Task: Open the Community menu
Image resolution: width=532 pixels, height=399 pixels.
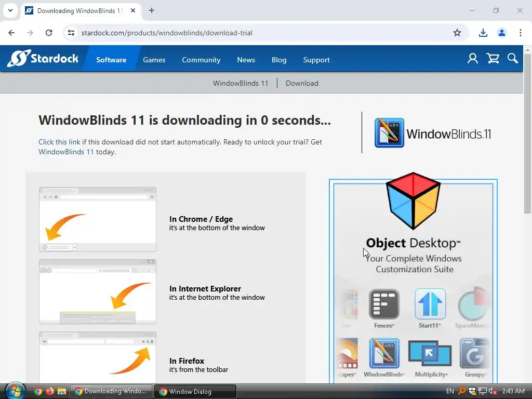Action: [201, 60]
